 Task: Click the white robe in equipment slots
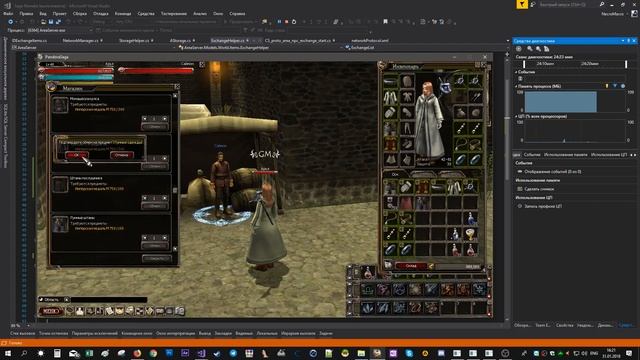[390, 97]
